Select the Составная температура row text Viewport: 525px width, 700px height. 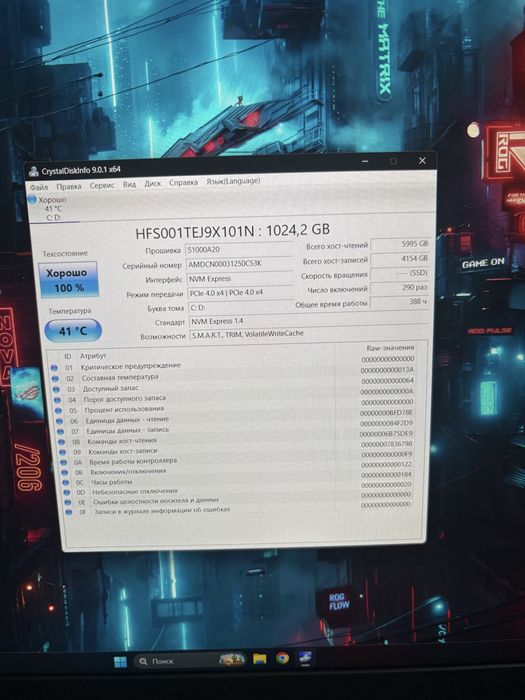[120, 377]
